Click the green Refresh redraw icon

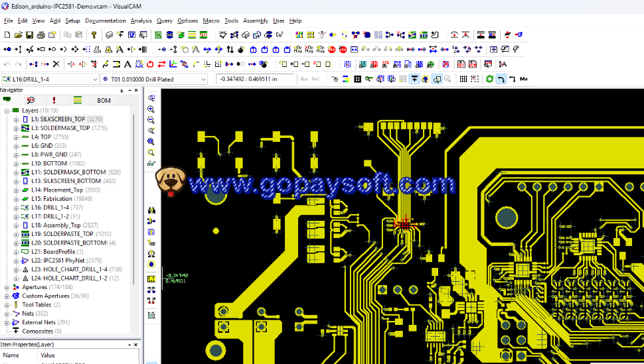click(x=489, y=79)
